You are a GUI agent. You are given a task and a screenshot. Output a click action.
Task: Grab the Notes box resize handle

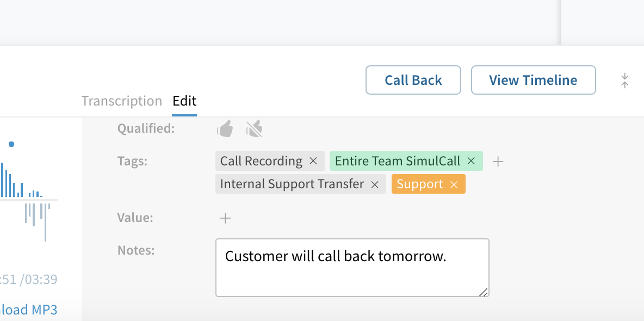click(x=484, y=292)
